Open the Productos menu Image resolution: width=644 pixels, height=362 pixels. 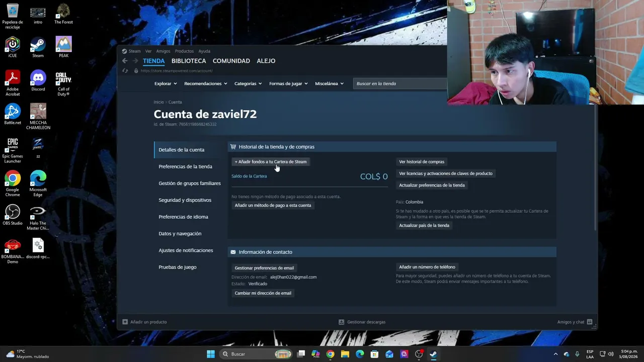[x=184, y=51]
